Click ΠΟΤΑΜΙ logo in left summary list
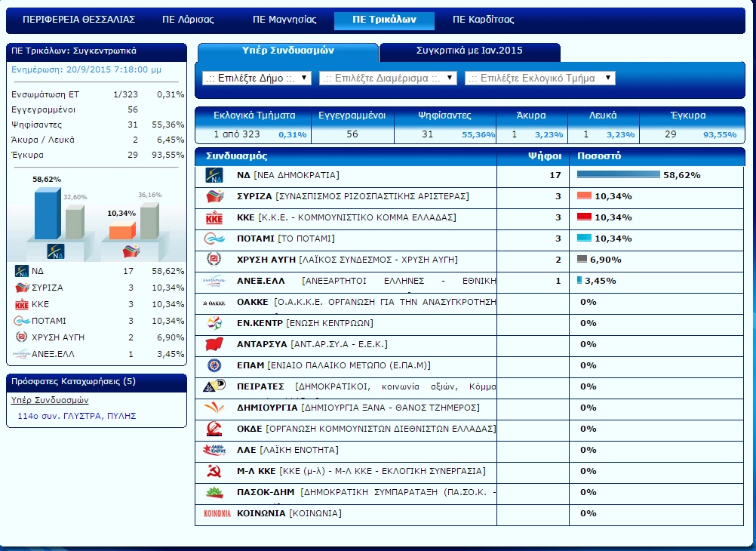 tap(22, 321)
